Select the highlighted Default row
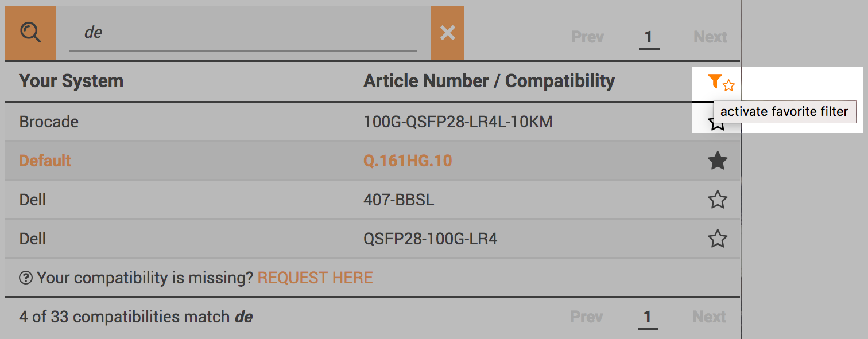Image resolution: width=868 pixels, height=339 pixels. point(373,161)
